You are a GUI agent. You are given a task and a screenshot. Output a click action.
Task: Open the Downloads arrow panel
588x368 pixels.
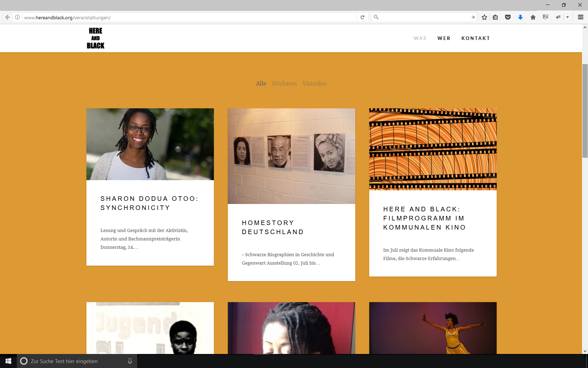click(x=520, y=17)
